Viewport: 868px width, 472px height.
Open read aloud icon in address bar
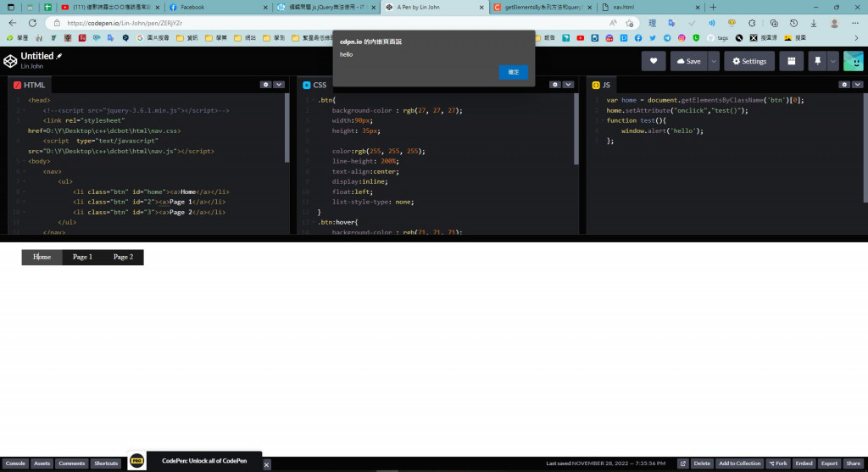point(613,23)
